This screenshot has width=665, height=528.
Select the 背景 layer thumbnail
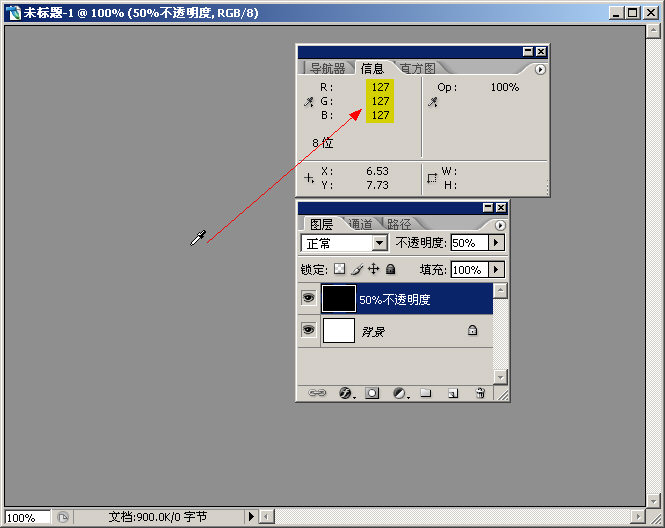coord(338,330)
